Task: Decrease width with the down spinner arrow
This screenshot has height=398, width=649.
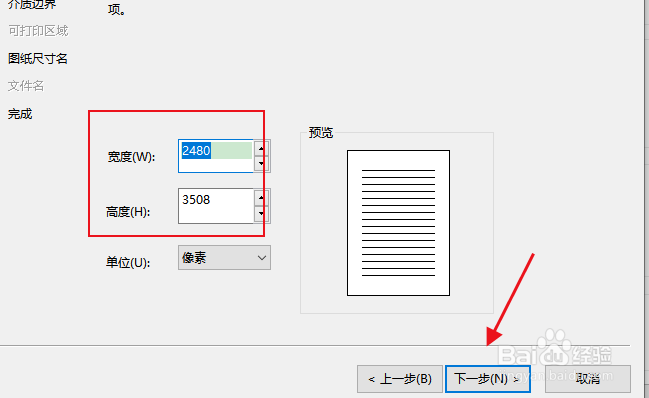Action: click(x=261, y=163)
